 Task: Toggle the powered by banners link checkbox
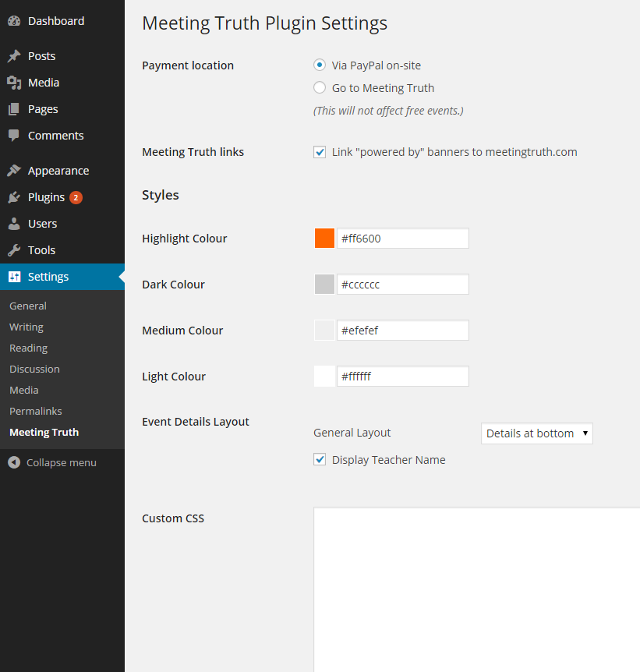pos(320,152)
